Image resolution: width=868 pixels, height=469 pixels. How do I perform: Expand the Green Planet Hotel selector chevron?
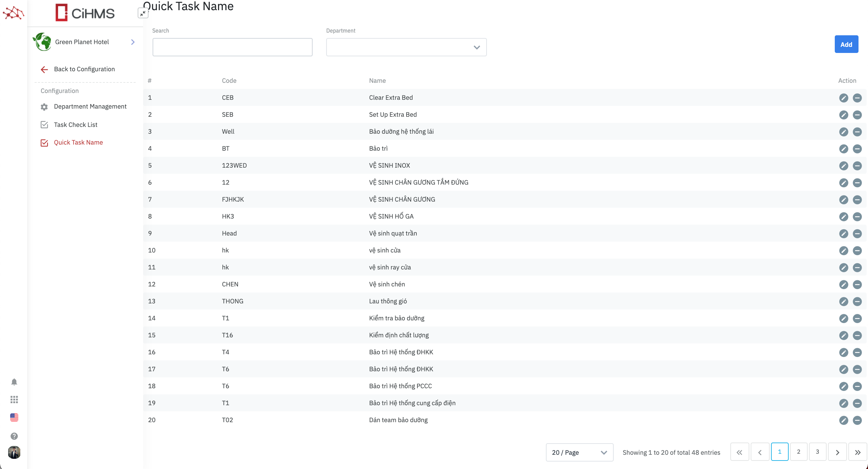[133, 42]
